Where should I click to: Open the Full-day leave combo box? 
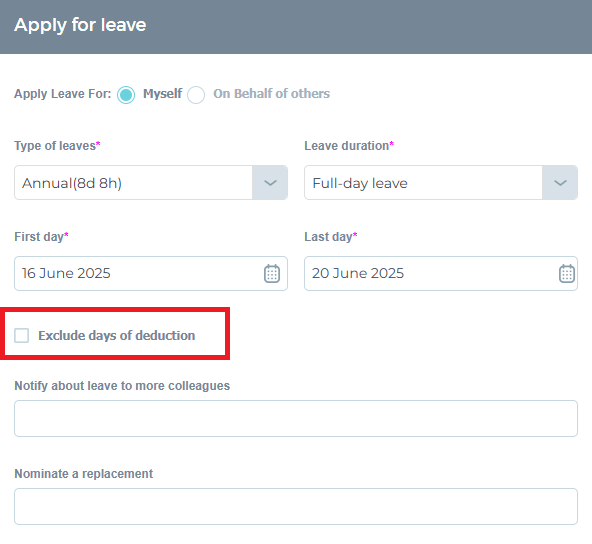pyautogui.click(x=441, y=183)
